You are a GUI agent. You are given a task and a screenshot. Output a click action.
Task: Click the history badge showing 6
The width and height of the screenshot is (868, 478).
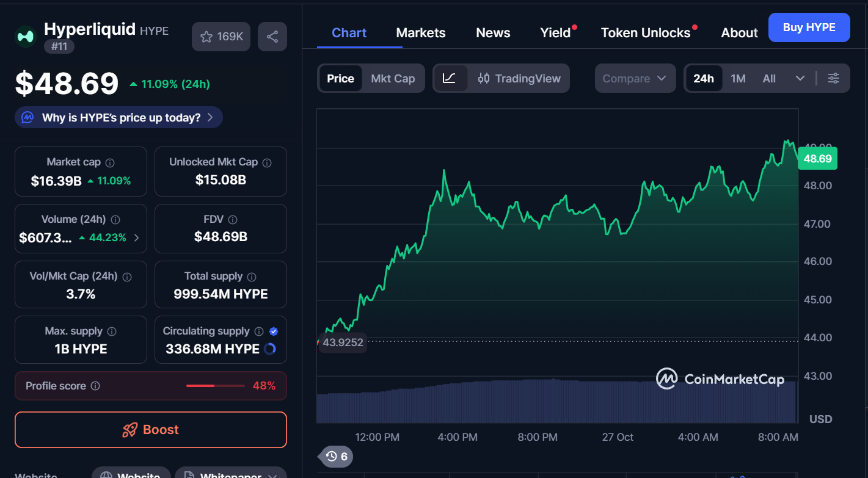[337, 456]
